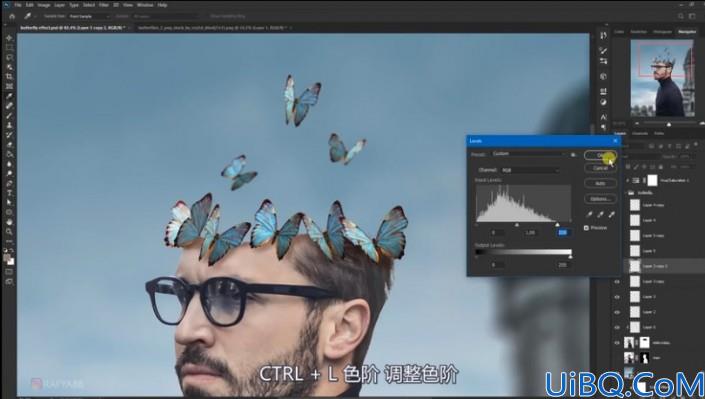Open the Window menu
This screenshot has height=399, width=705.
pyautogui.click(x=145, y=5)
